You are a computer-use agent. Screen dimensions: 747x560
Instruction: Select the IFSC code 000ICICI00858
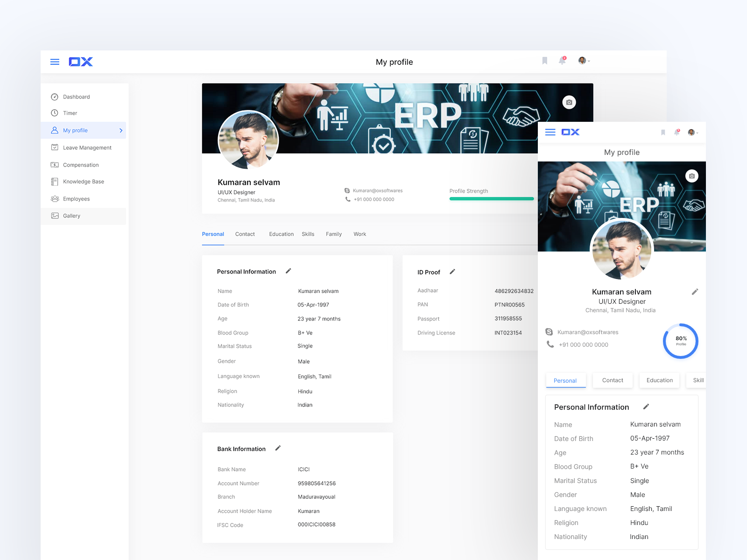coord(317,525)
